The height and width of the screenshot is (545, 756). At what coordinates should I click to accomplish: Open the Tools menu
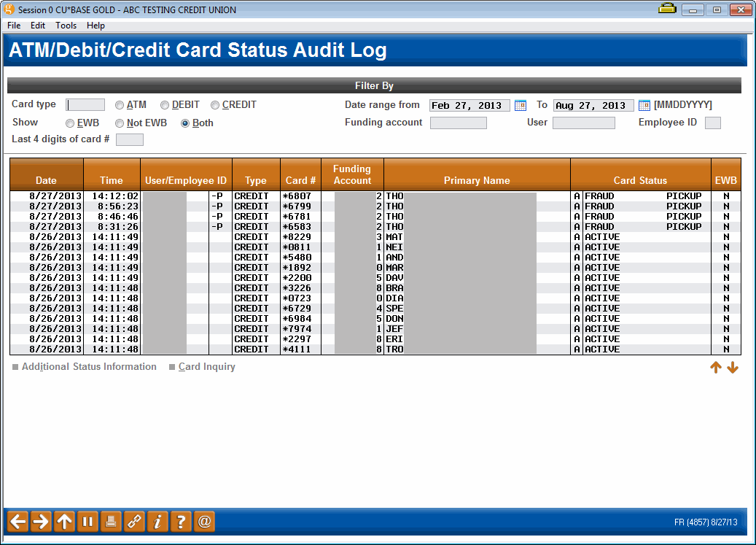(66, 26)
